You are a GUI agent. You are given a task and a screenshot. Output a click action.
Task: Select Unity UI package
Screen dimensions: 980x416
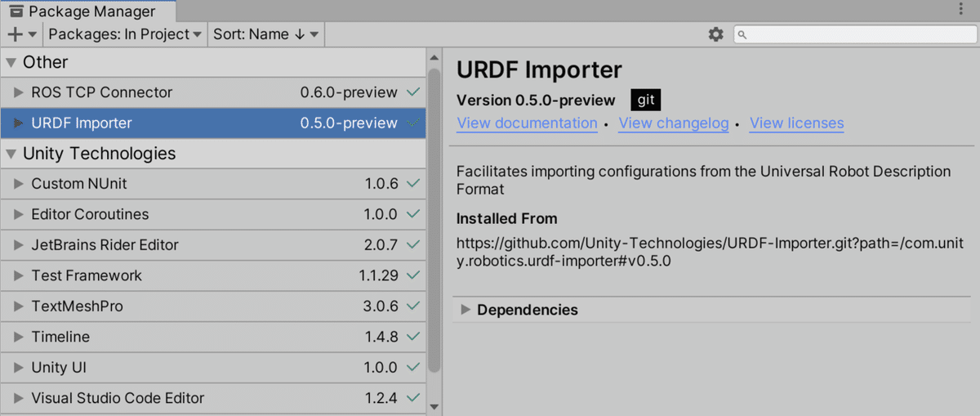point(213,367)
